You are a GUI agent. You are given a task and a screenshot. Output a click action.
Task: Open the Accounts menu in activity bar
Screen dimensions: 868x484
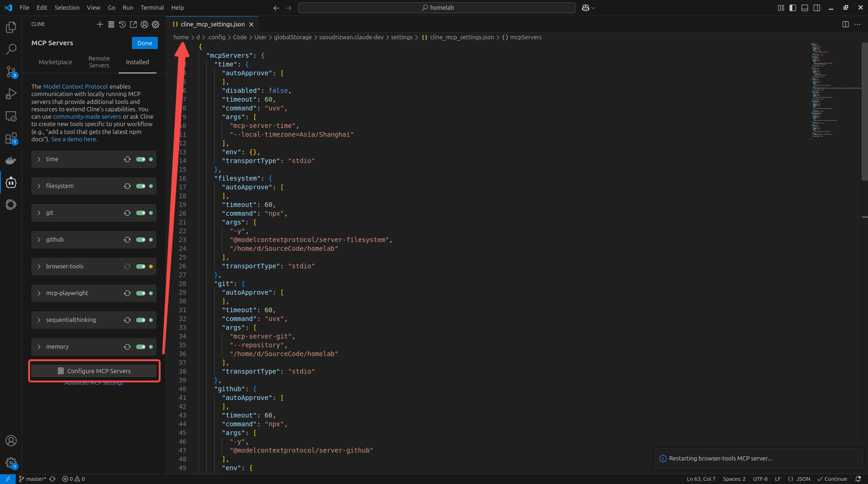click(x=11, y=441)
